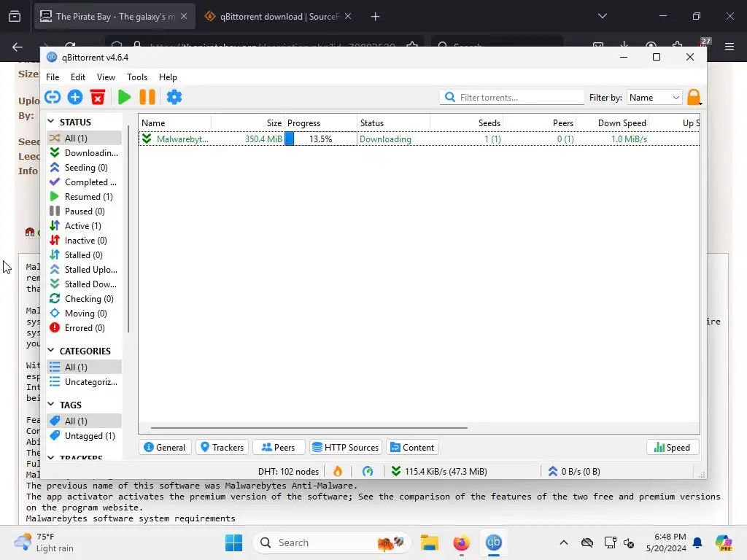Switch to the Content tab
The width and height of the screenshot is (747, 560).
point(412,448)
